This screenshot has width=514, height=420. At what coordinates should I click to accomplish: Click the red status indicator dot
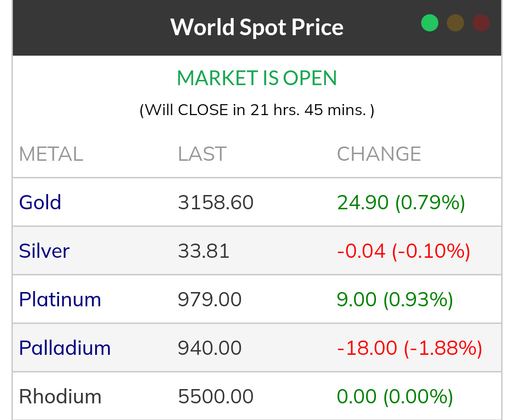(x=481, y=23)
